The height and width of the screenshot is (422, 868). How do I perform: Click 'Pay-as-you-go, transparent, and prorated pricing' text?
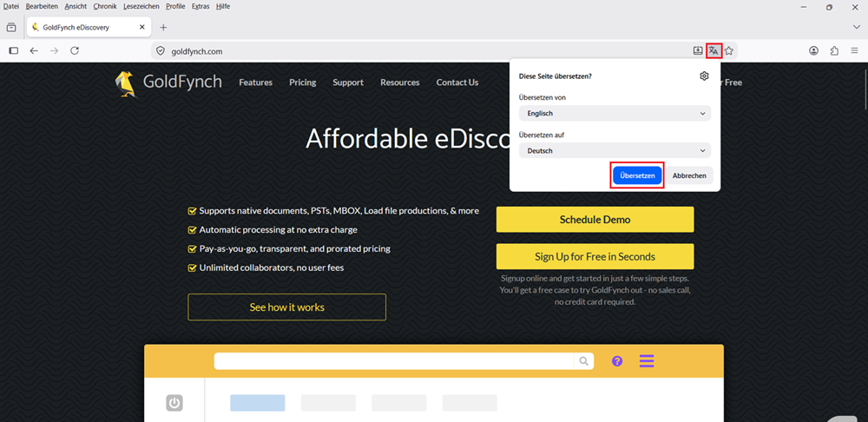(x=294, y=248)
